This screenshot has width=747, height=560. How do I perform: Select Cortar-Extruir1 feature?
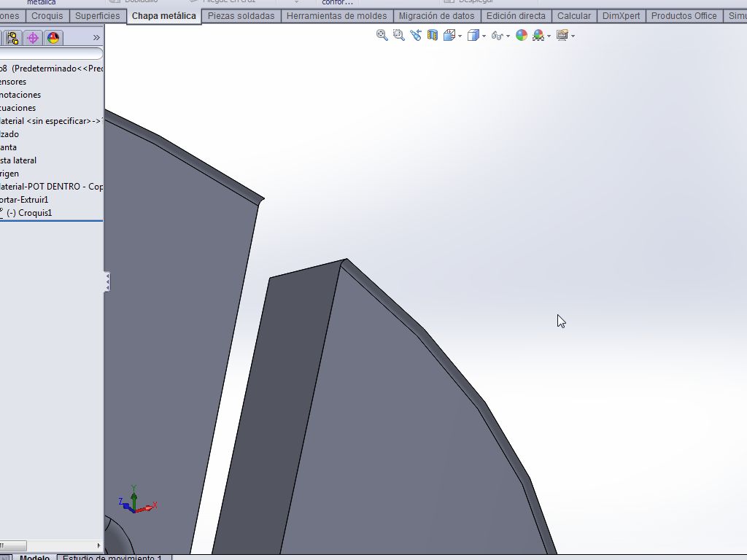pyautogui.click(x=24, y=200)
